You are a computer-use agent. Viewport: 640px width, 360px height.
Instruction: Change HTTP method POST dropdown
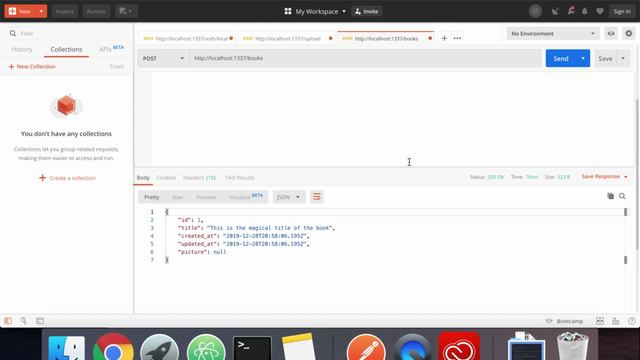click(x=163, y=58)
